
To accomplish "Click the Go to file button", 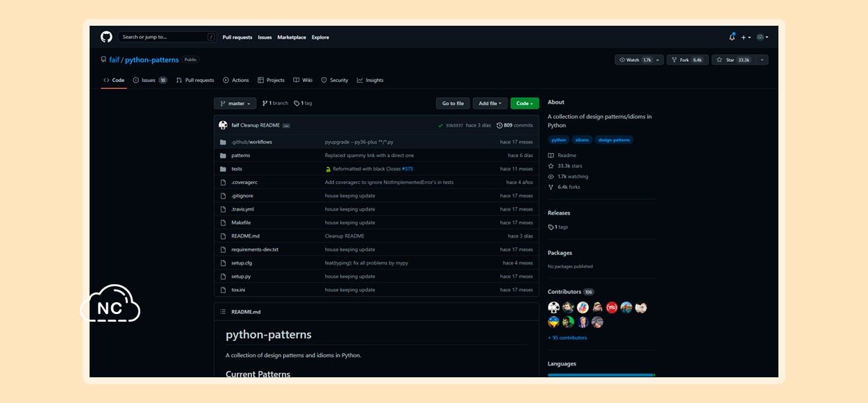I will pos(453,104).
